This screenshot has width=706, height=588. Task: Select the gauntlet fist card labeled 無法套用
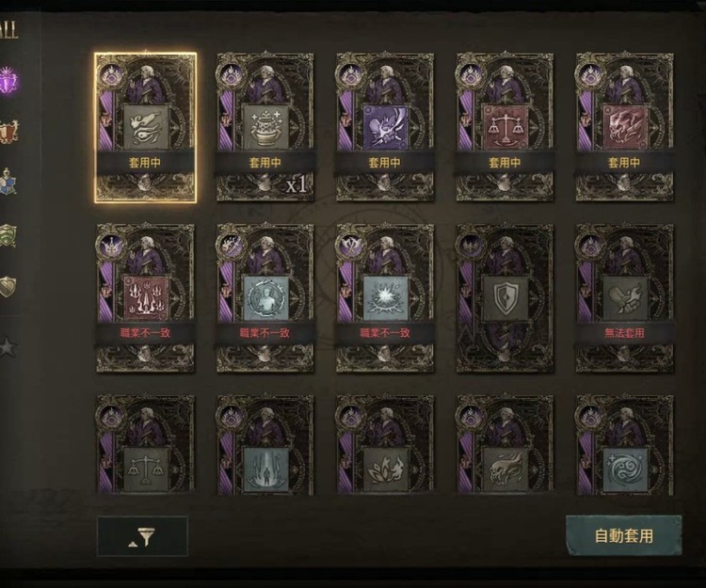pos(624,299)
